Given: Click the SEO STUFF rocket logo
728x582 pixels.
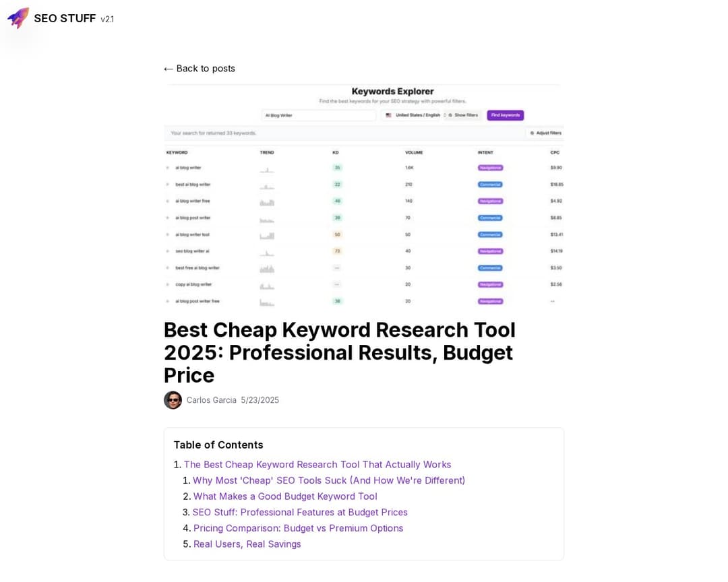Looking at the screenshot, I should point(18,18).
